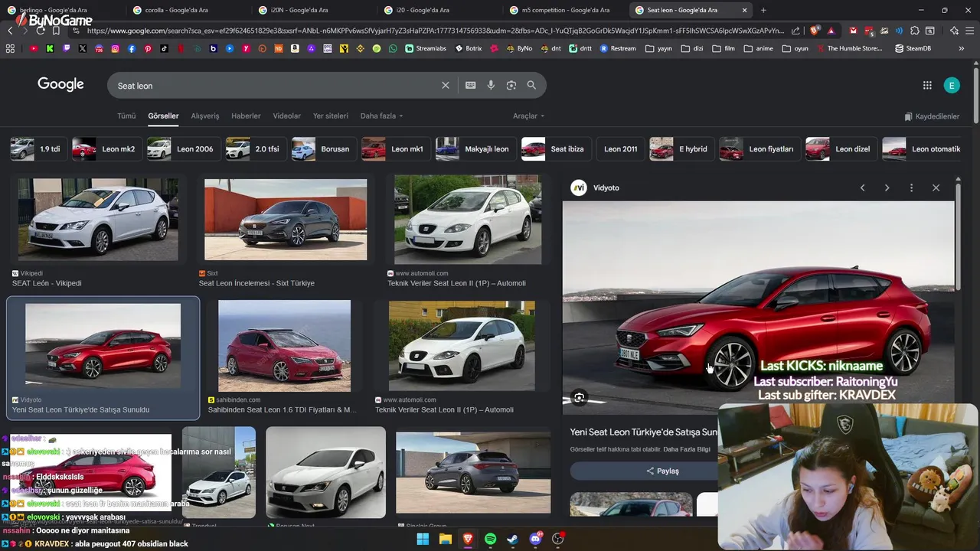The height and width of the screenshot is (551, 980).
Task: Open Brave main hamburger menu
Action: (x=969, y=31)
